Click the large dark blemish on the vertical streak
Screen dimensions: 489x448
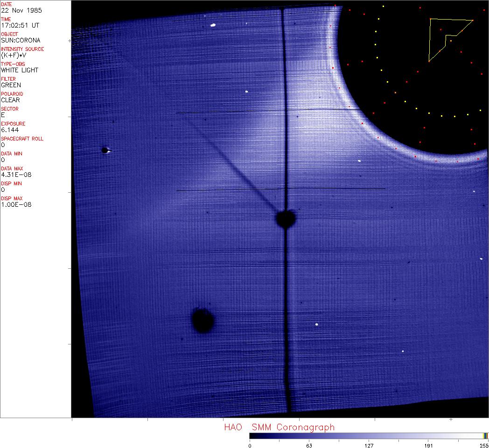pyautogui.click(x=285, y=218)
